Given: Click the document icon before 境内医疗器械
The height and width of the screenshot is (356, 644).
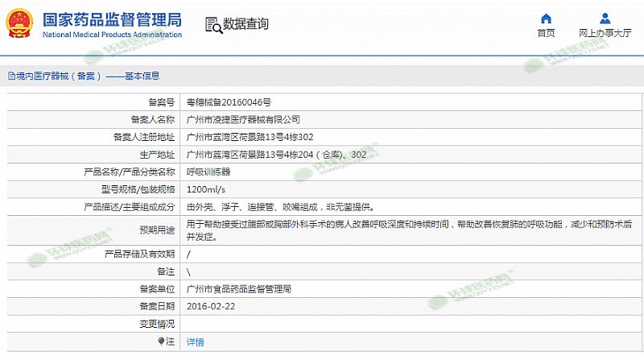Looking at the screenshot, I should click(x=10, y=77).
